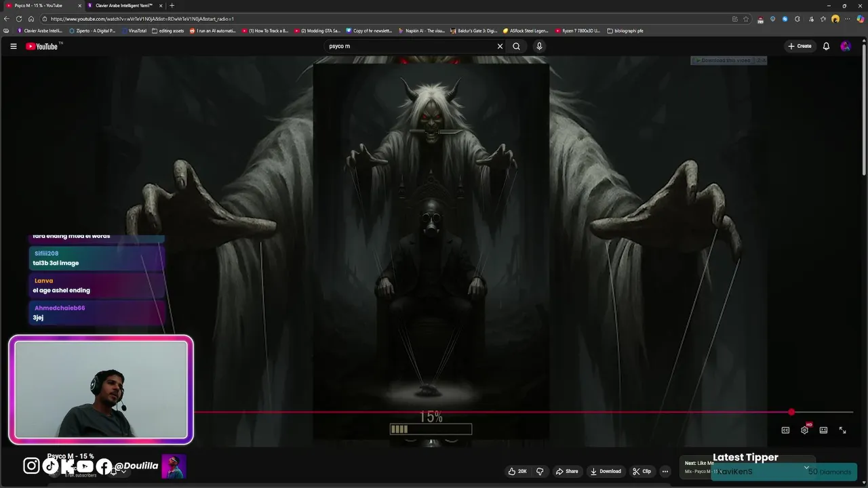Screen dimensions: 868x488
Task: Open the browser three-dot settings menu
Action: (x=848, y=19)
